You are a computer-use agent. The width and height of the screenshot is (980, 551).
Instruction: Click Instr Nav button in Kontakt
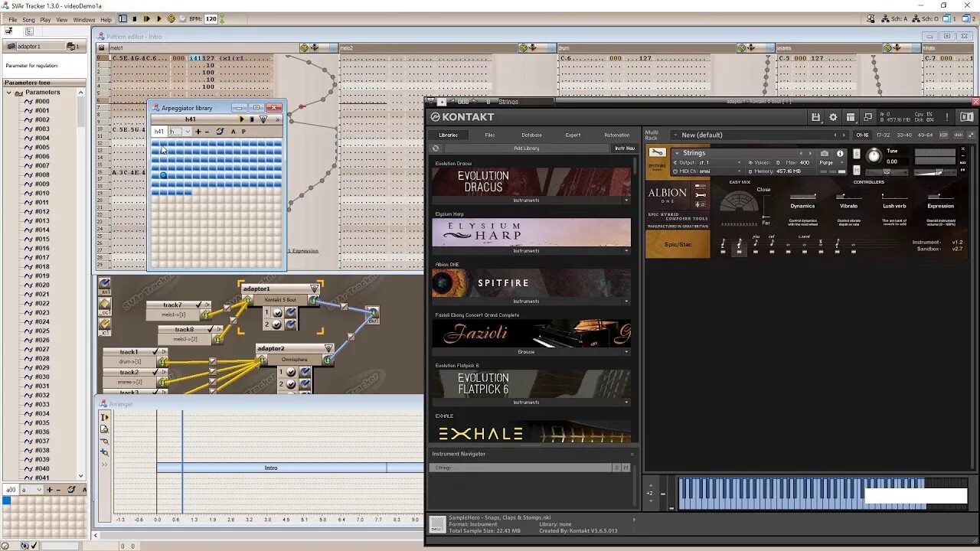tap(625, 148)
